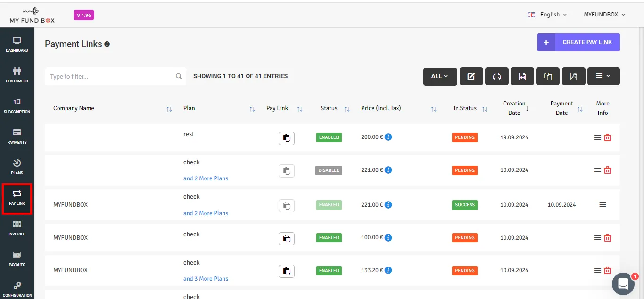Show price info for 133.20 €

point(388,271)
